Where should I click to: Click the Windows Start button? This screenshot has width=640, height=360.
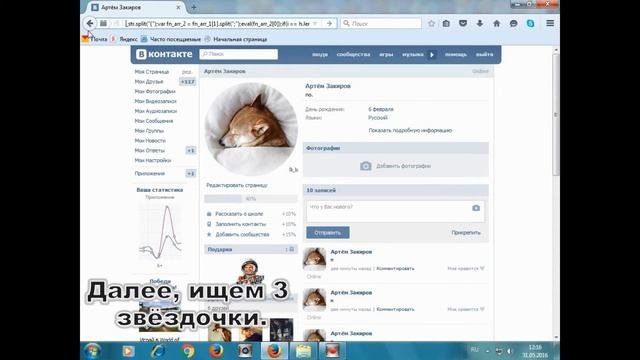click(92, 351)
